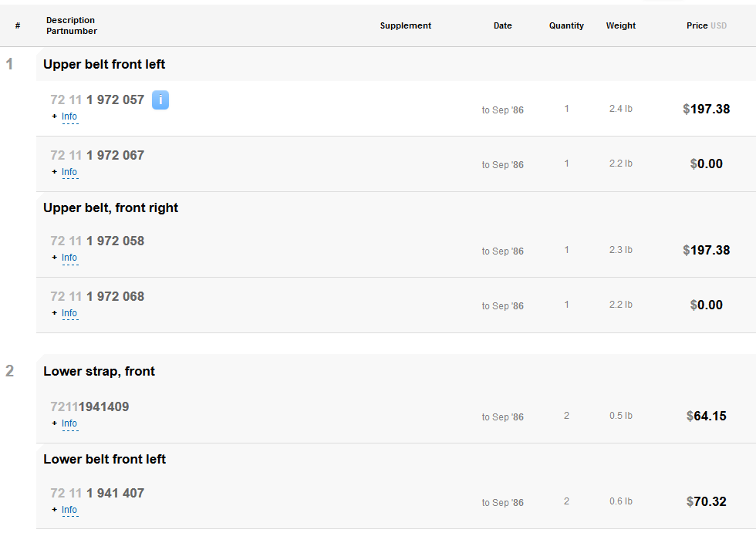Viewport: 756px width, 543px height.
Task: Expand Info for part 72 11 1 941 407
Action: tap(69, 510)
